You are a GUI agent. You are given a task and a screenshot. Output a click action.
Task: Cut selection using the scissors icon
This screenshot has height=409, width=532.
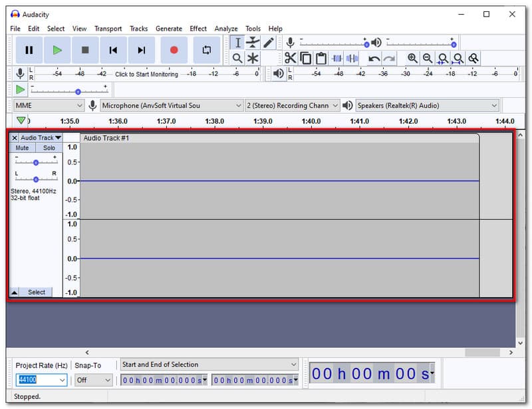(290, 59)
